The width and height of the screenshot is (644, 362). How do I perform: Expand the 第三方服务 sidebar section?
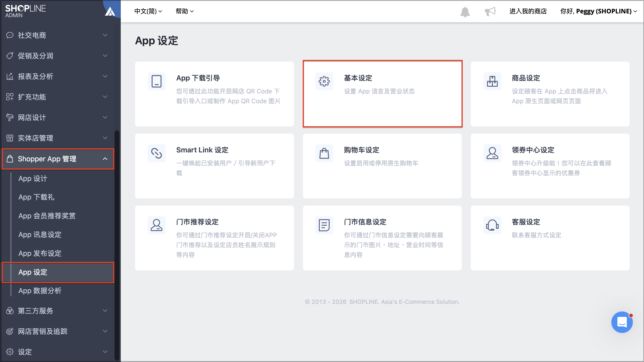point(58,311)
